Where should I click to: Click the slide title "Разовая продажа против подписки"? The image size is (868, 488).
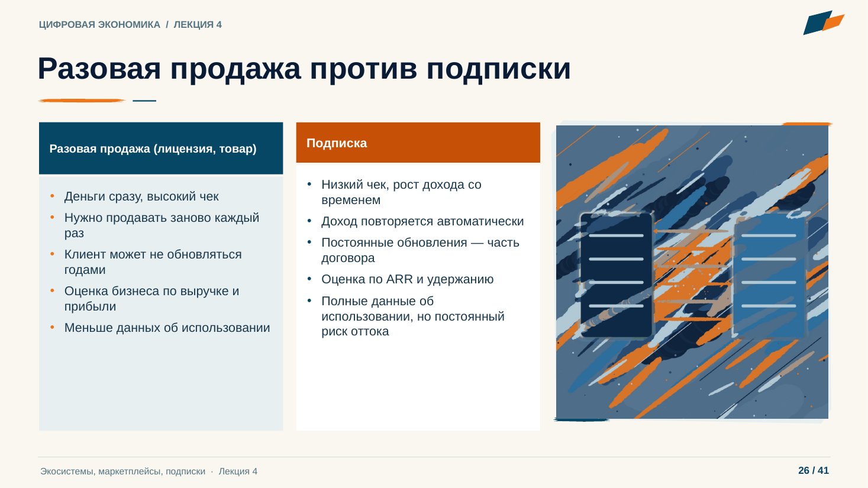304,68
